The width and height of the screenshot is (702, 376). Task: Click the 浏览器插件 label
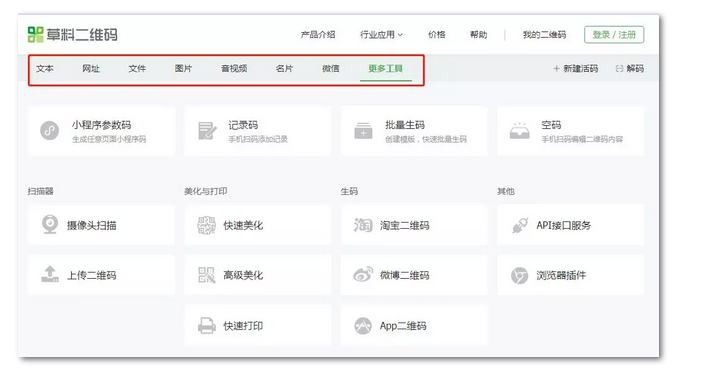(561, 275)
